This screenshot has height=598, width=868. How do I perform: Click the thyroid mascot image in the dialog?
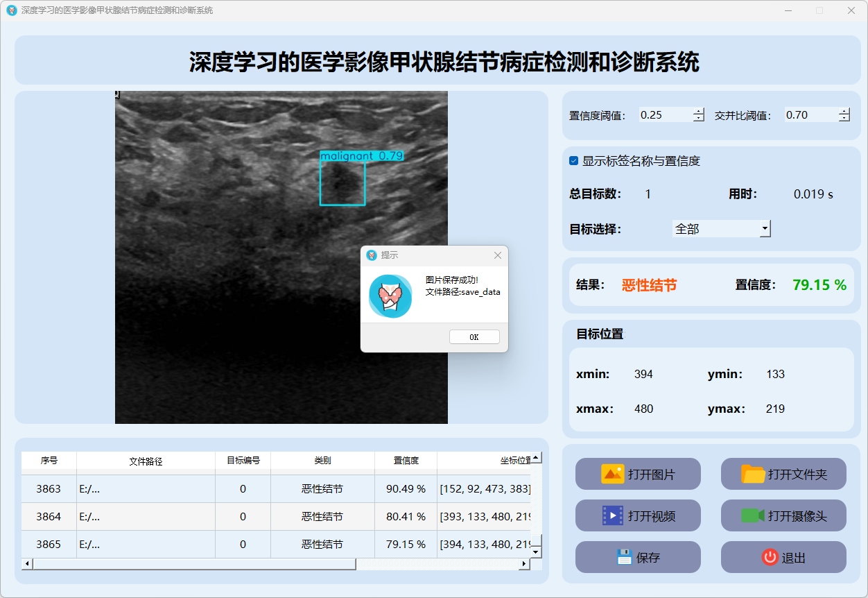tap(390, 296)
